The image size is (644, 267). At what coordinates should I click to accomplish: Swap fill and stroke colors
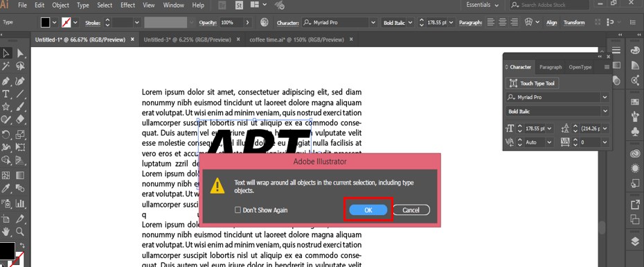click(22, 246)
